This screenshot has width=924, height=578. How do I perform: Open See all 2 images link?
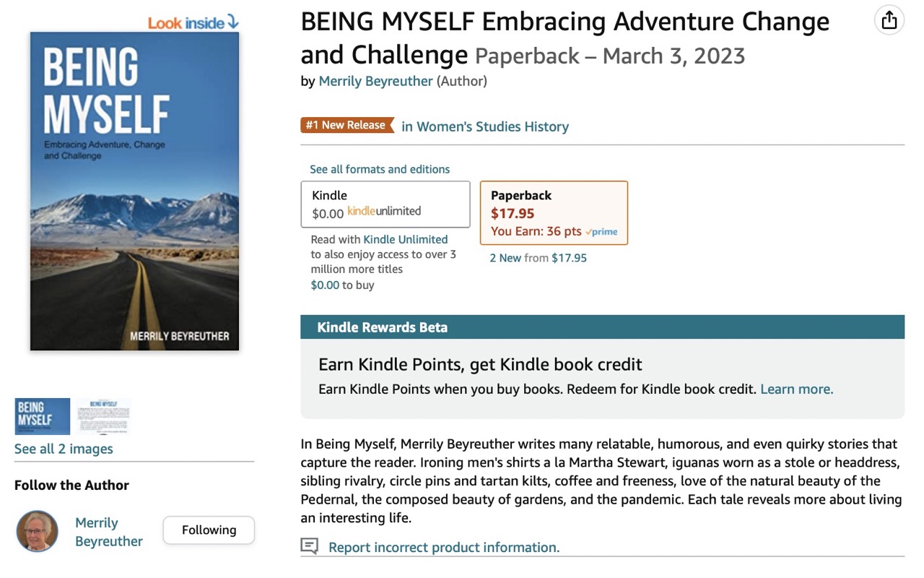pyautogui.click(x=64, y=449)
